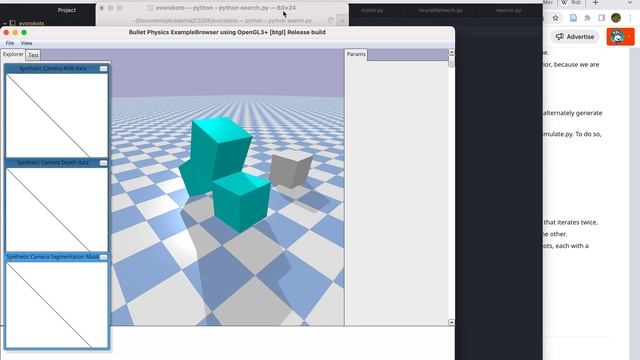640x360 pixels.
Task: Click the Synthetic Camera Depth data preview
Action: pyautogui.click(x=57, y=209)
